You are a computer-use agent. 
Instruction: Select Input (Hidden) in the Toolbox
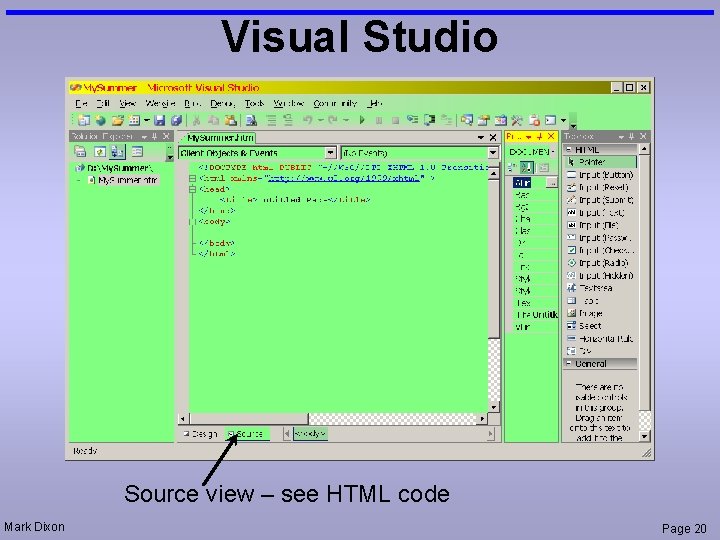point(600,276)
